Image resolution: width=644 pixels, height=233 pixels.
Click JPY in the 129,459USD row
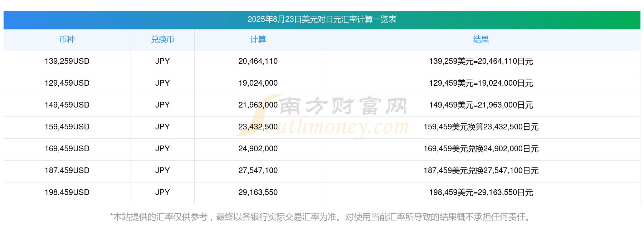[162, 83]
